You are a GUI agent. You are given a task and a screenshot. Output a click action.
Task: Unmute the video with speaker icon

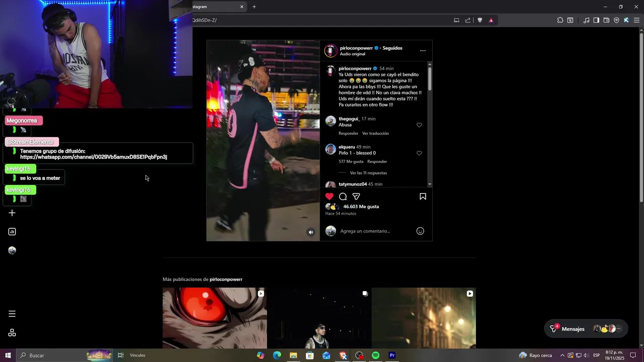(310, 232)
